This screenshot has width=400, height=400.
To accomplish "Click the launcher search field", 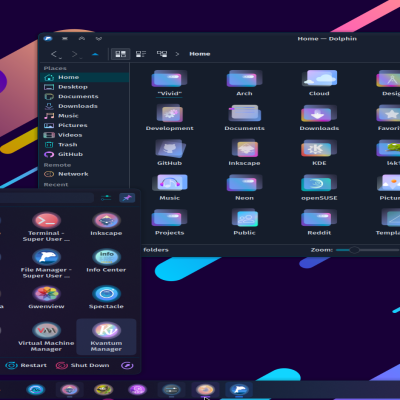I will coord(47,198).
